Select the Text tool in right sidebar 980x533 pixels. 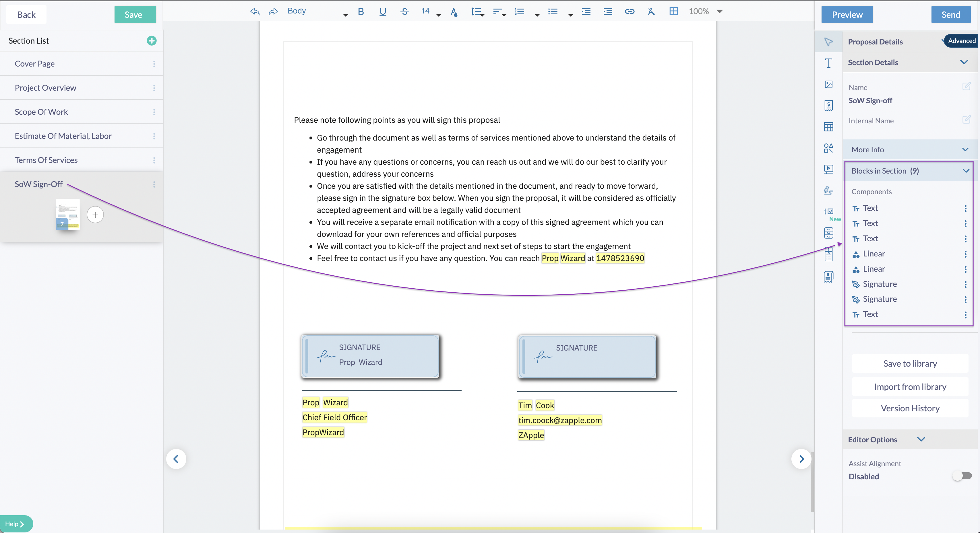click(x=828, y=63)
